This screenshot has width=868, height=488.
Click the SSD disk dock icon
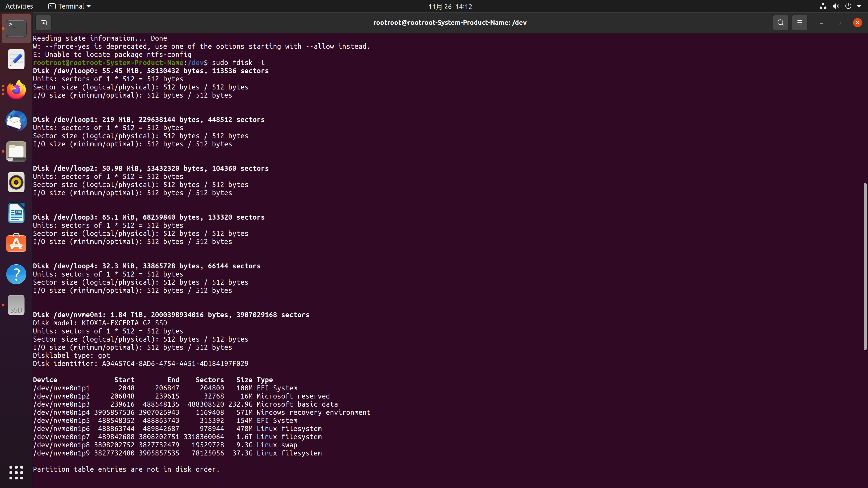pos(16,305)
